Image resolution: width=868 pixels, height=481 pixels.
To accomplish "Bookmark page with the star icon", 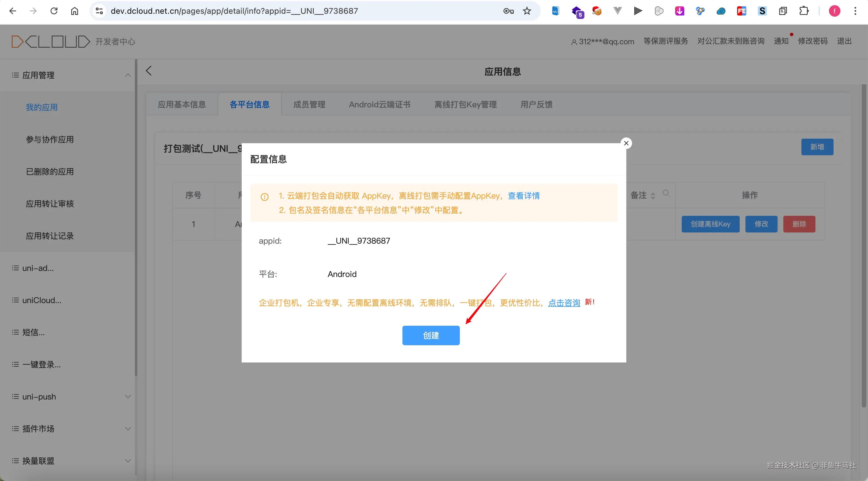I will click(x=527, y=11).
